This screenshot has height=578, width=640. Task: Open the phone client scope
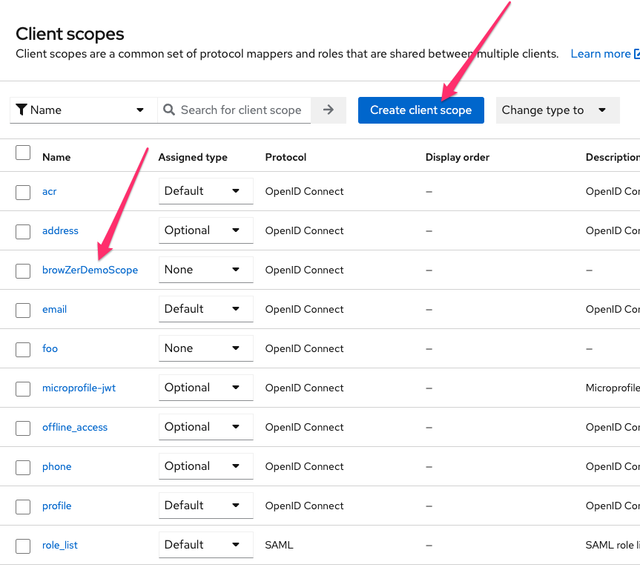(57, 467)
